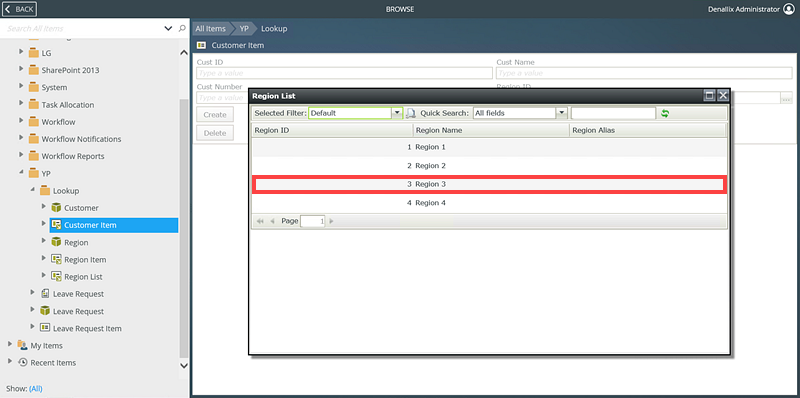Image resolution: width=800 pixels, height=398 pixels.
Task: Open the search options chevron dropdown
Action: pos(168,29)
